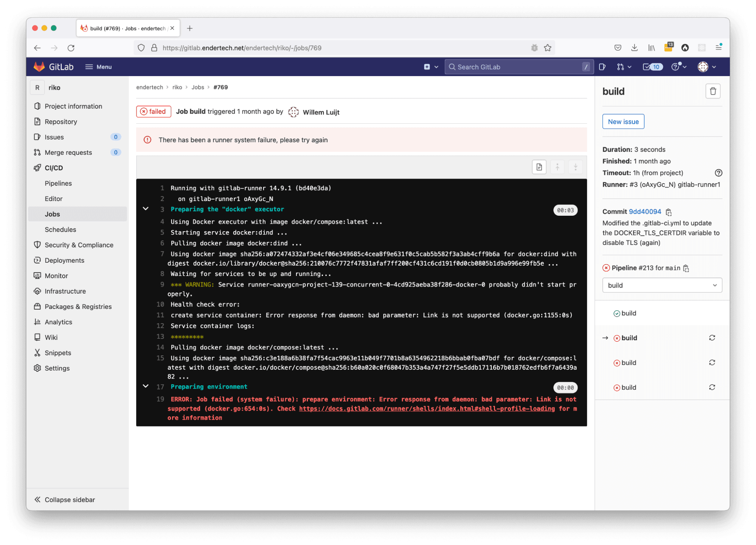Screen dimensions: 756x545
Task: Open commit 9dd40094 link
Action: coord(645,212)
